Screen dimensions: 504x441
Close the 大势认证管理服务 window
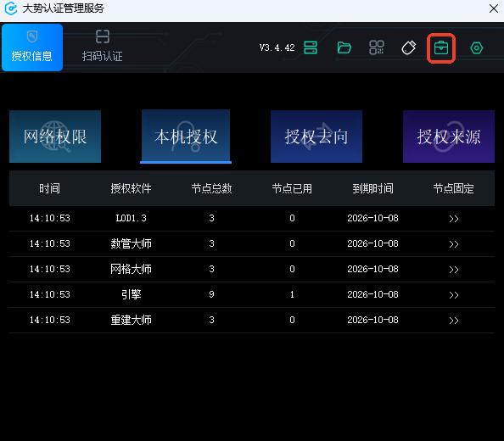[x=493, y=8]
